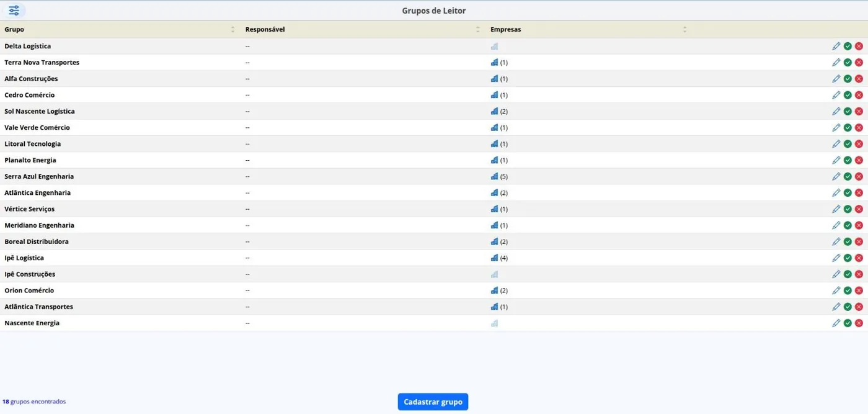Click the Boreal Distribuidora group name
Viewport: 868px width, 414px height.
(x=37, y=241)
